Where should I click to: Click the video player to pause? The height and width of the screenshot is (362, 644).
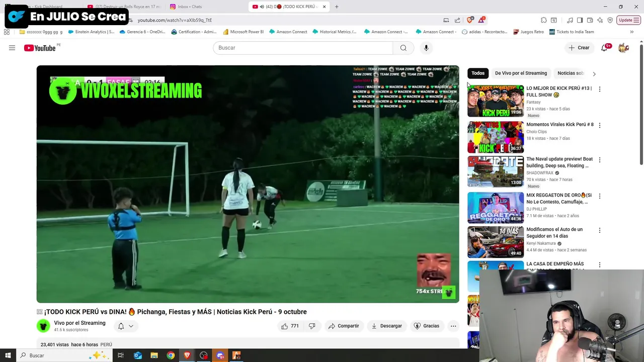[x=248, y=184]
